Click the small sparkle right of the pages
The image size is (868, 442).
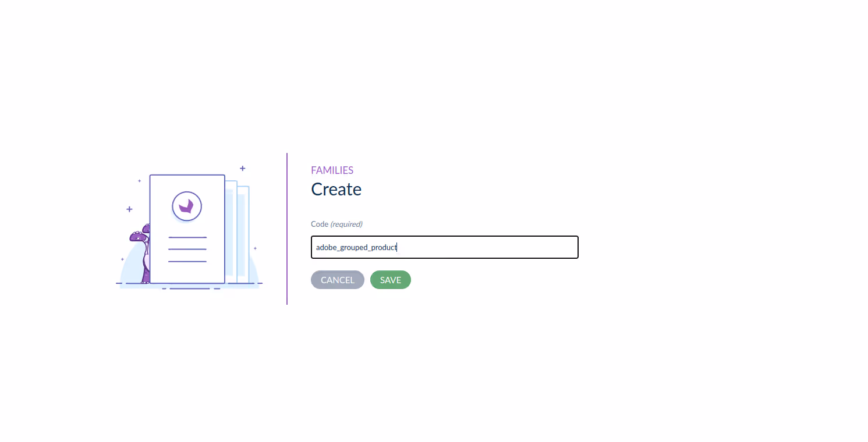(255, 248)
